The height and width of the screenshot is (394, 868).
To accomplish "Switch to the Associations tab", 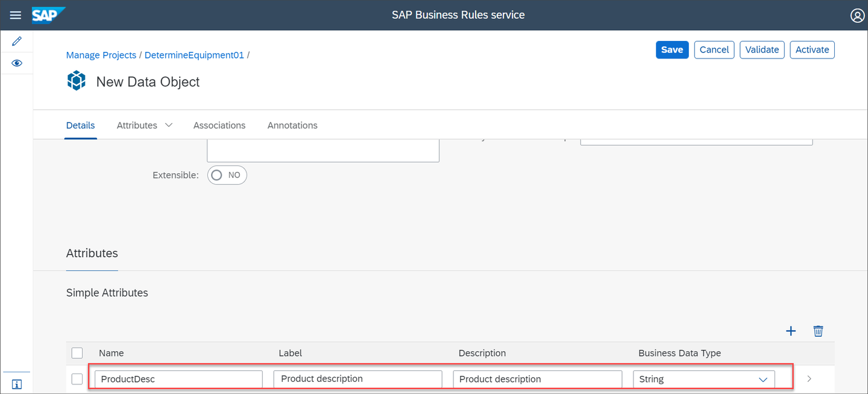I will pyautogui.click(x=219, y=126).
